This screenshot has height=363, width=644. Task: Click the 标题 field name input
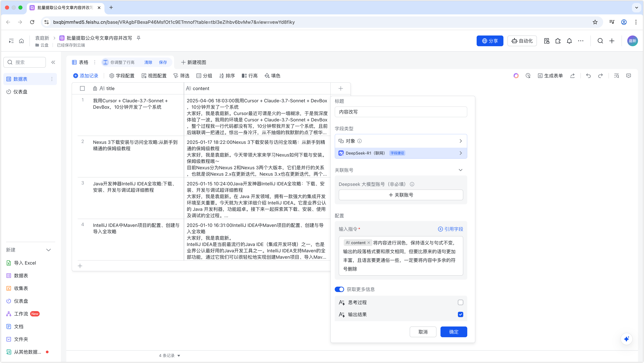400,112
